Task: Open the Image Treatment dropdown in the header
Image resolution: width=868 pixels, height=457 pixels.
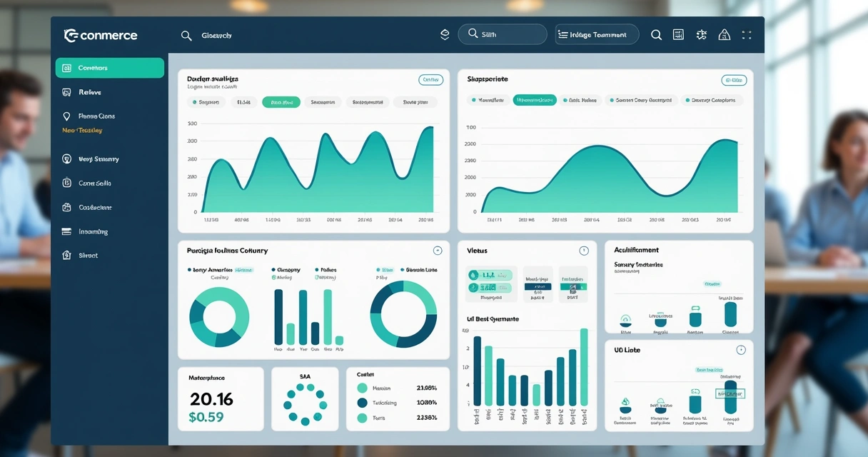Action: (597, 34)
